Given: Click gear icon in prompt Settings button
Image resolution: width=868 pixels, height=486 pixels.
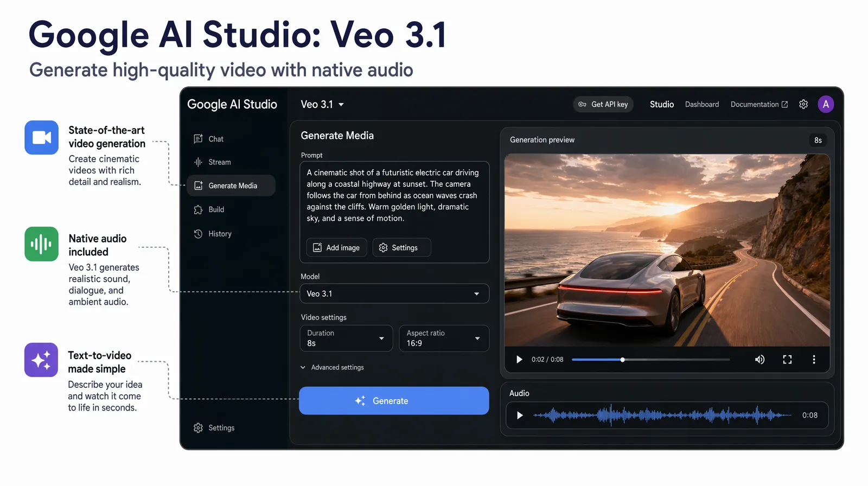Looking at the screenshot, I should tap(383, 247).
